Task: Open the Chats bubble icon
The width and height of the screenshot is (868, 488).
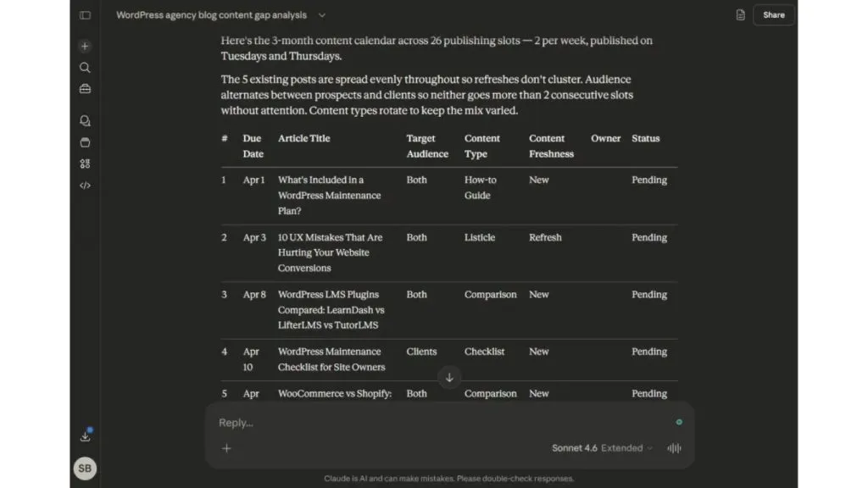Action: 85,120
